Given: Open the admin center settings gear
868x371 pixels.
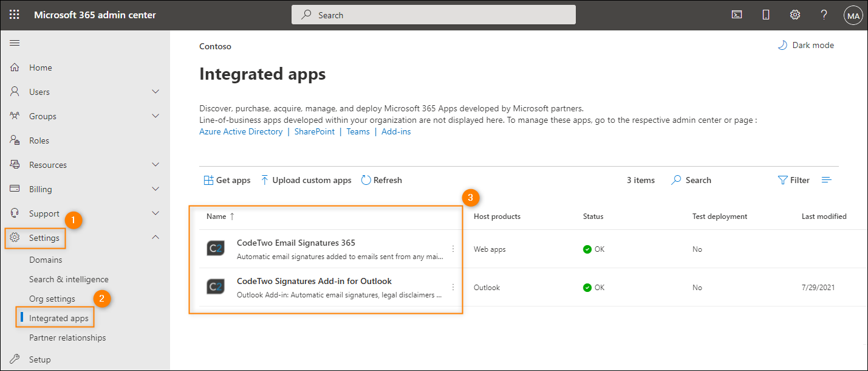Looking at the screenshot, I should click(x=795, y=14).
